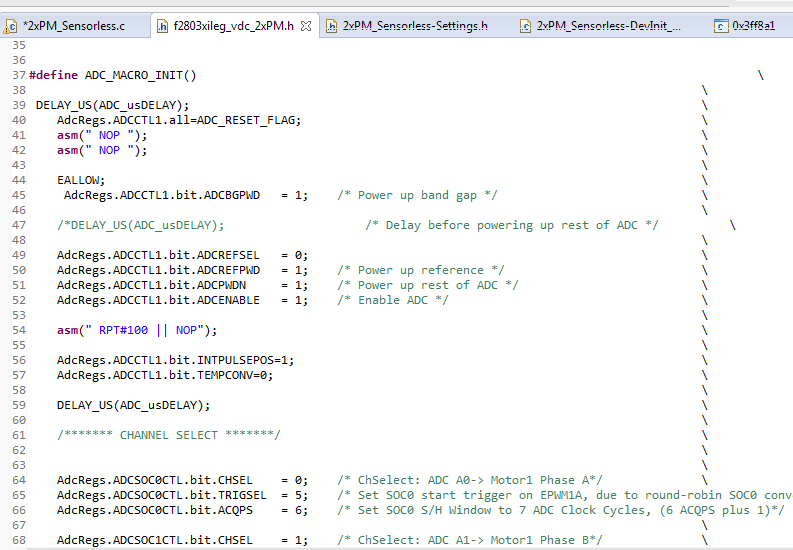Click 'AdcRegs.ADCSOC1CTL.bit.CHSEL' statement
This screenshot has height=550, width=793.
pyautogui.click(x=182, y=540)
